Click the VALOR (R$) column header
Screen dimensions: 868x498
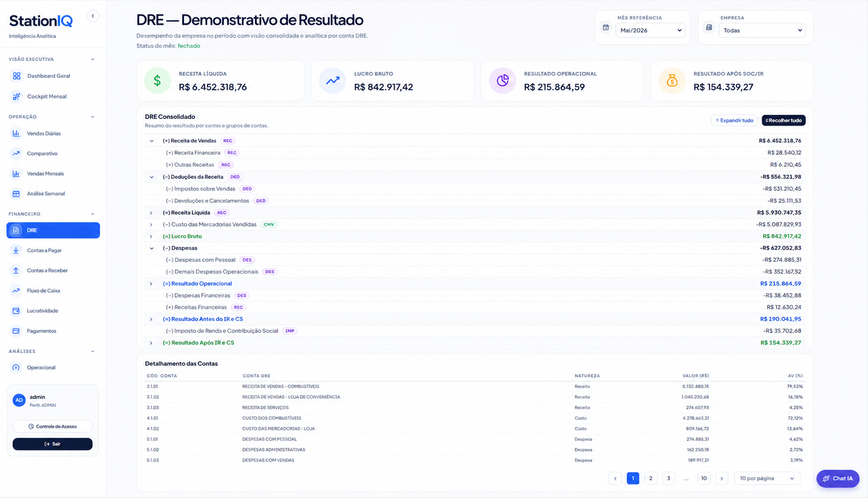pos(696,376)
